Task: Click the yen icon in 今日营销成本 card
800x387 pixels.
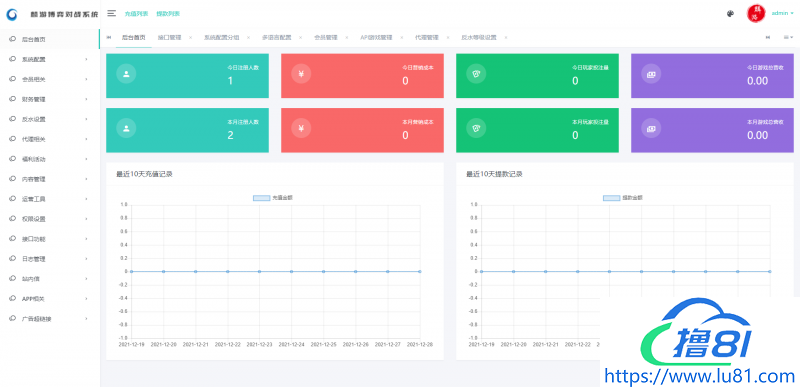Action: point(301,74)
